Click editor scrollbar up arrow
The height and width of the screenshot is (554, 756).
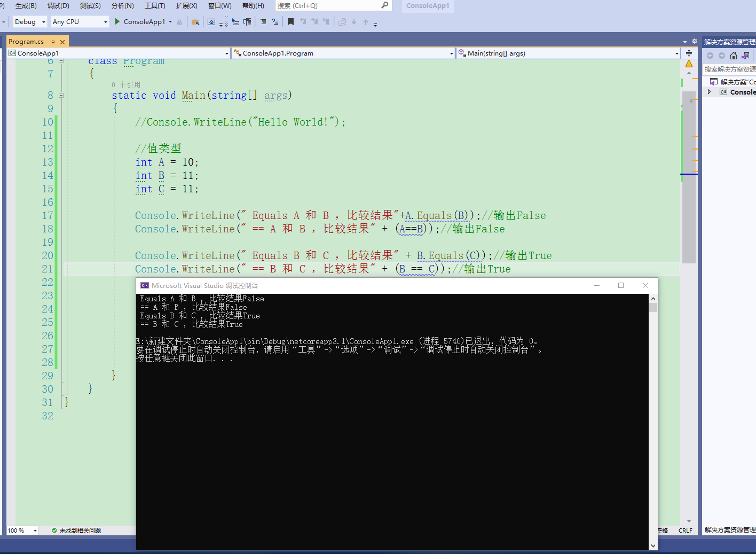[689, 73]
